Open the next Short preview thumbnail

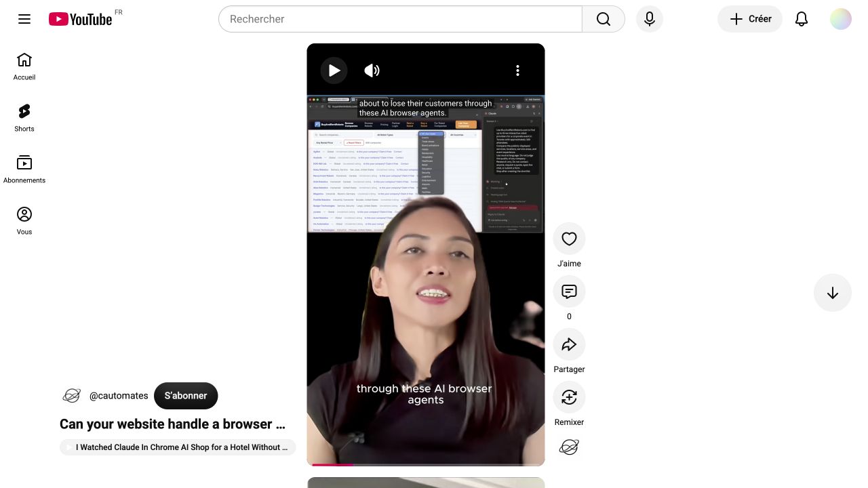click(426, 483)
